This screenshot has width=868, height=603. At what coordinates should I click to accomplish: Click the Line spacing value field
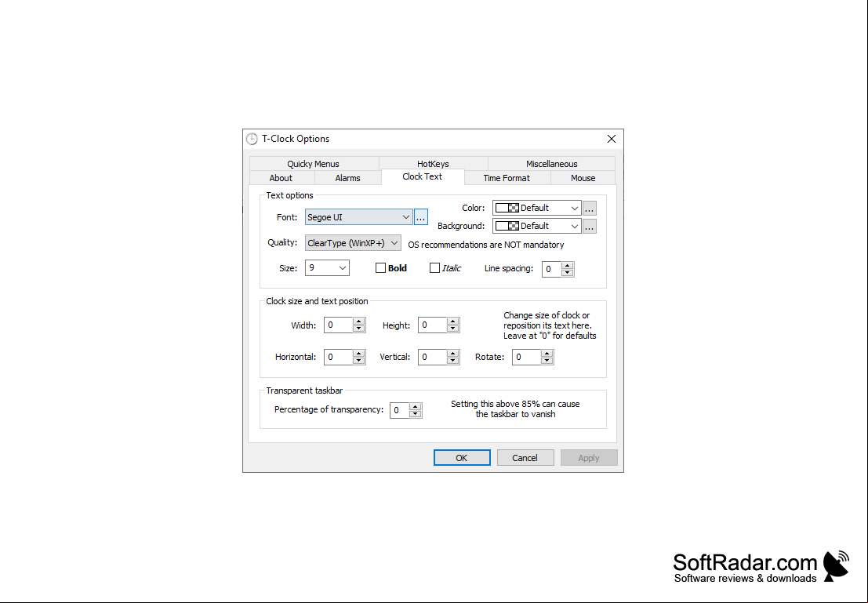click(551, 269)
